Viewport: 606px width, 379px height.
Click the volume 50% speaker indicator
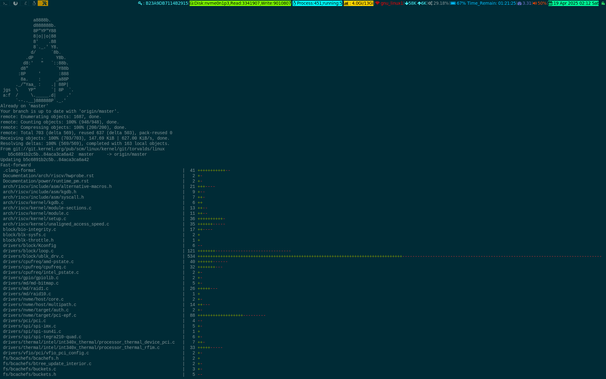click(540, 3)
